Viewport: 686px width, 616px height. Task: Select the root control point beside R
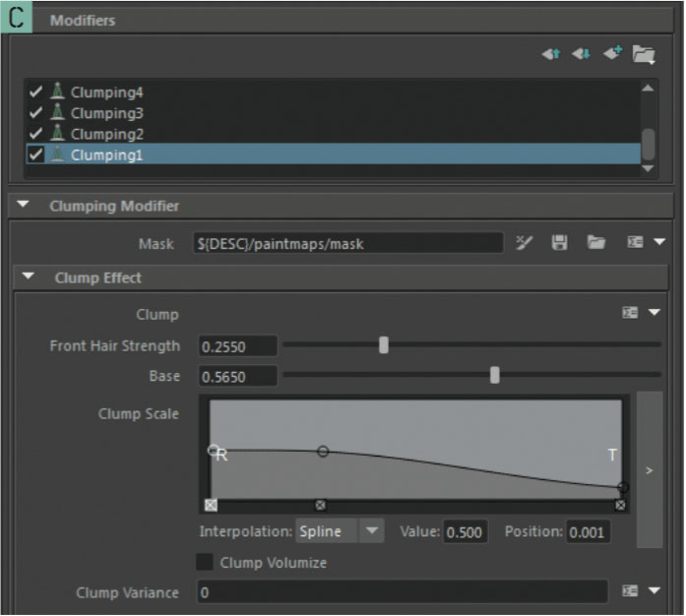(x=213, y=450)
